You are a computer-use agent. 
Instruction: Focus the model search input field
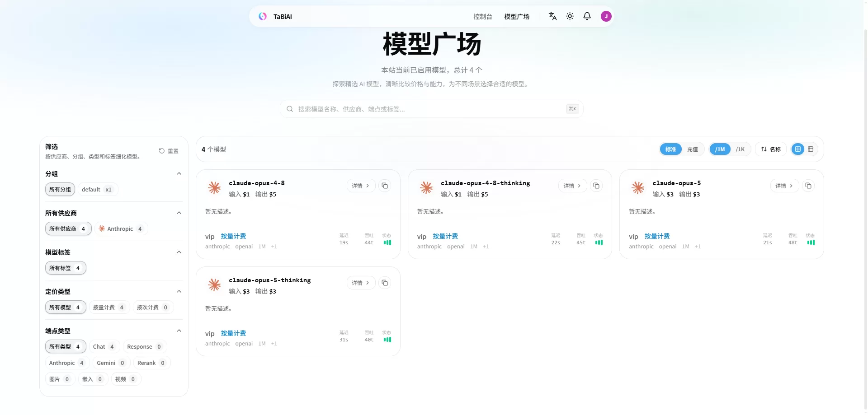[x=432, y=109]
